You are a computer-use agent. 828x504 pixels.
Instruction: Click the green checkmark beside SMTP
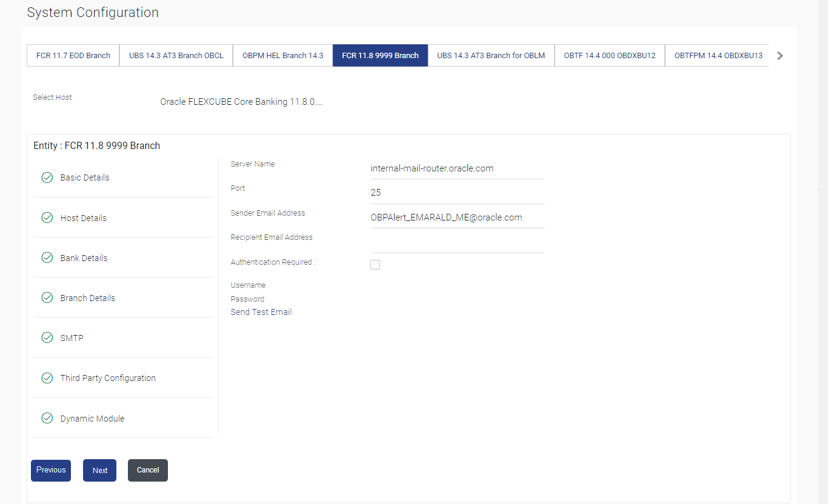pos(47,337)
